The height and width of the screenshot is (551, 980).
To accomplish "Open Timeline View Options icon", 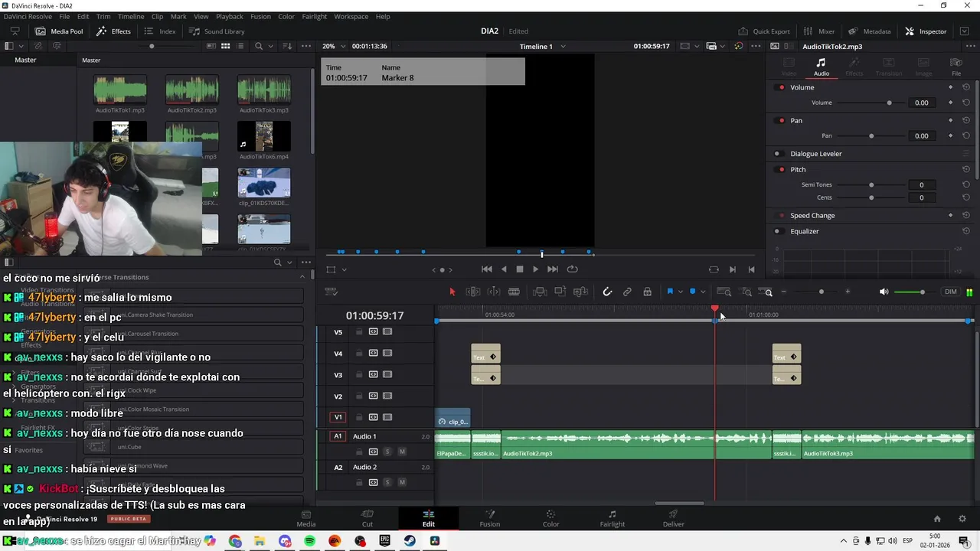I will 332,292.
